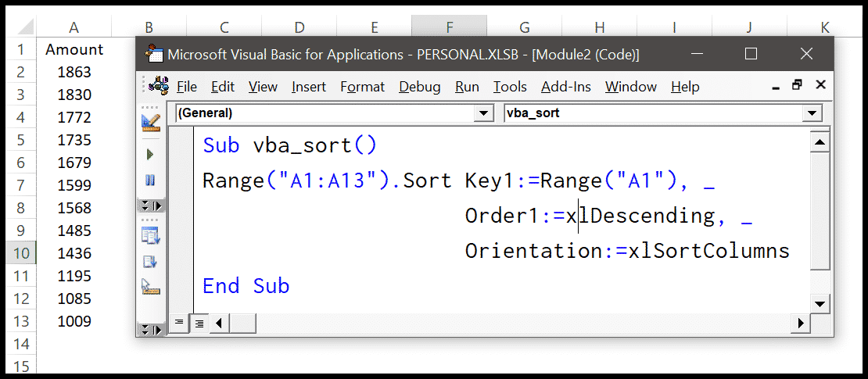Select column A header in Excel

[74, 27]
